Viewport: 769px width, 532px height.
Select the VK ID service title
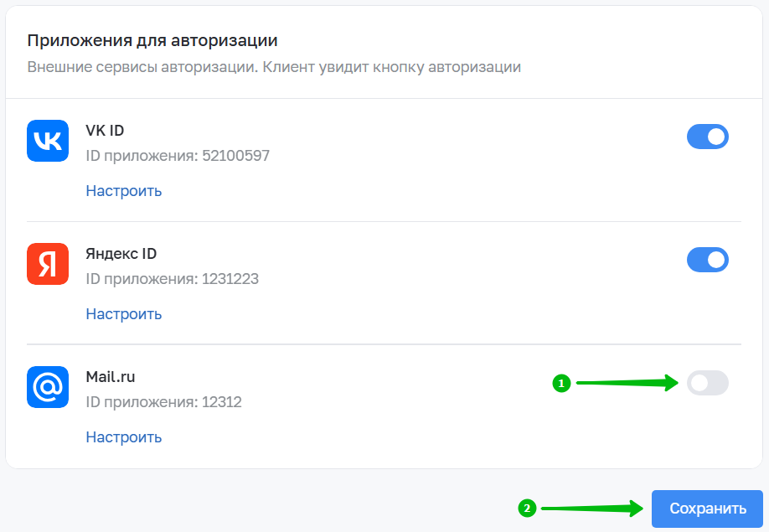105,131
